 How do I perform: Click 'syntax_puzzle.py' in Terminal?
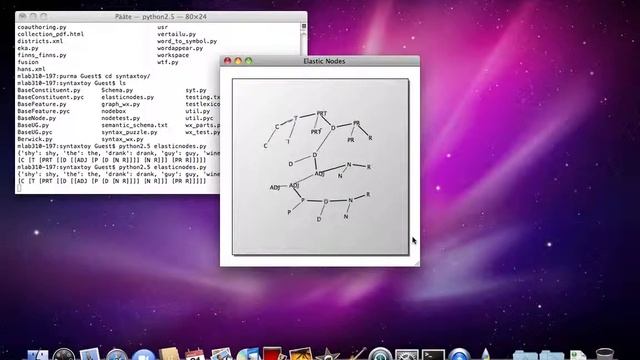point(129,132)
